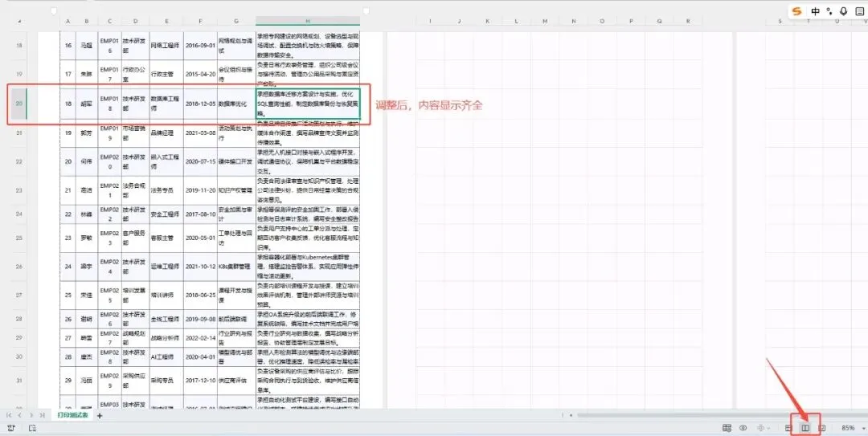Toggle the Sogou punctuation mode icon
Screen dimensions: 868x436
tap(829, 11)
